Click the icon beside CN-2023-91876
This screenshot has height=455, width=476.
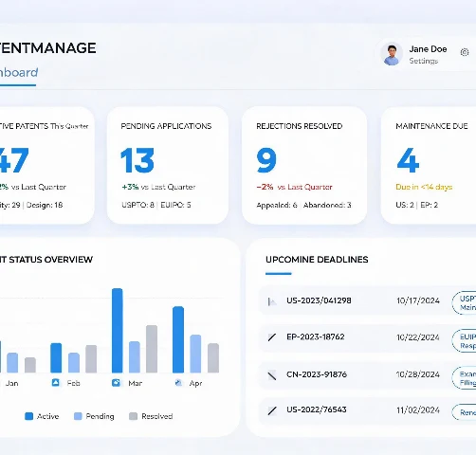pyautogui.click(x=272, y=375)
